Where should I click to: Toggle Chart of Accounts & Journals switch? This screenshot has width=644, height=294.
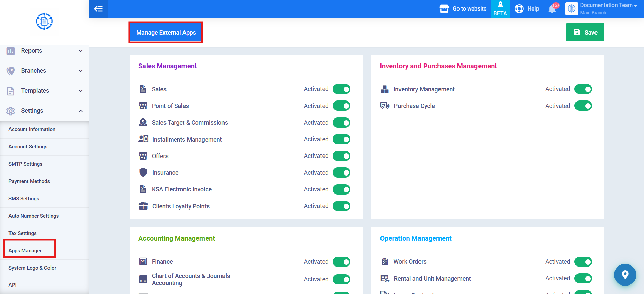pyautogui.click(x=341, y=279)
